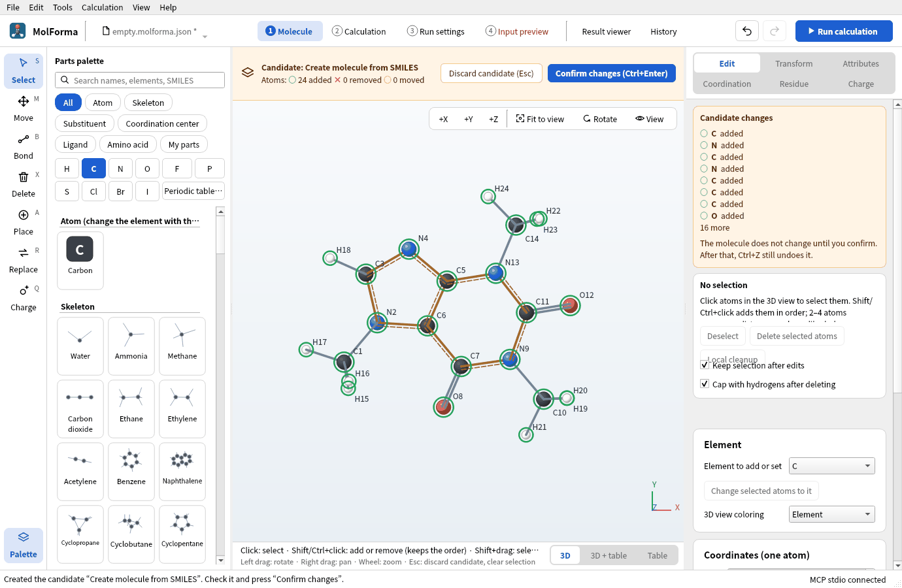Choose the Delete trash tool
Screen dimensions: 902x588
pos(24,184)
